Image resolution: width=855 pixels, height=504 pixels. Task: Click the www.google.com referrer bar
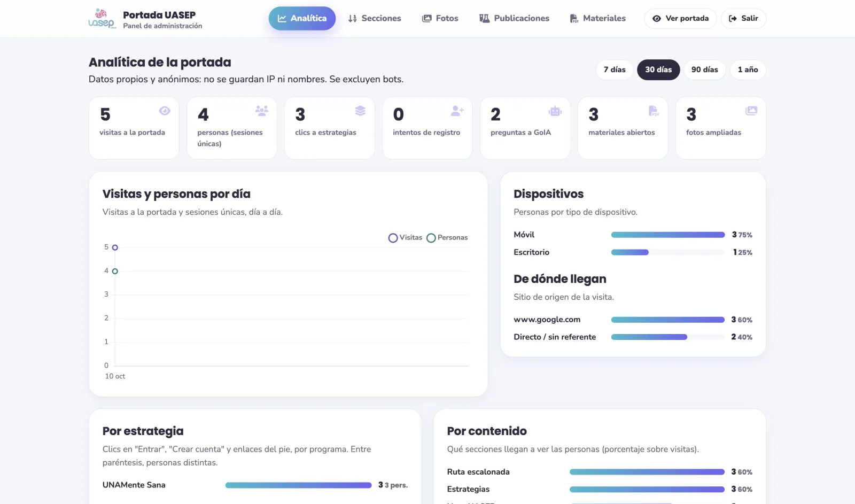coord(668,320)
